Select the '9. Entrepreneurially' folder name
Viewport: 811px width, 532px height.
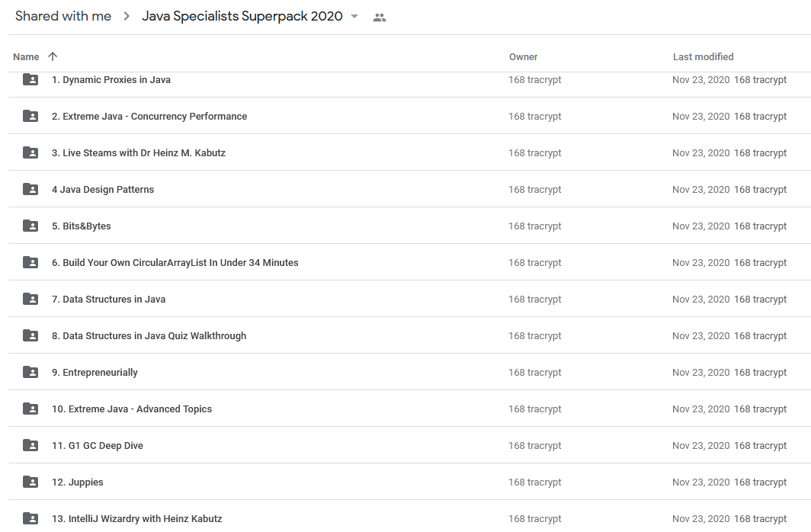tap(95, 373)
